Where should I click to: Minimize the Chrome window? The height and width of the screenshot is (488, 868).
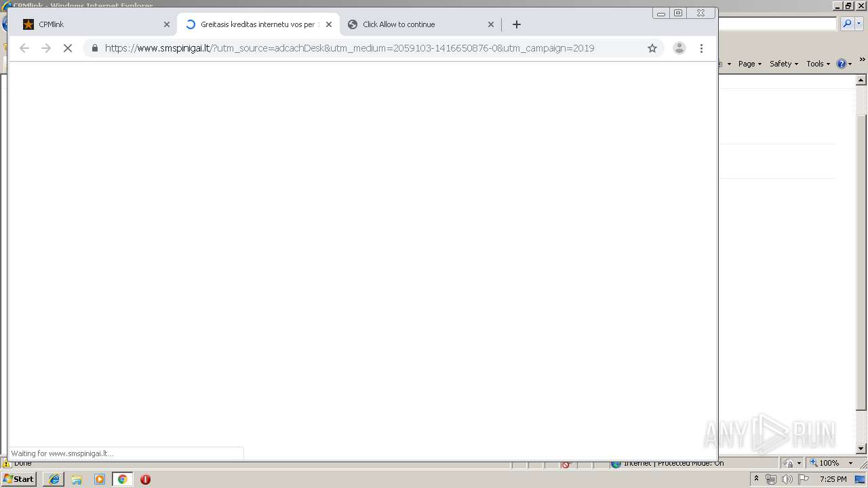click(661, 13)
